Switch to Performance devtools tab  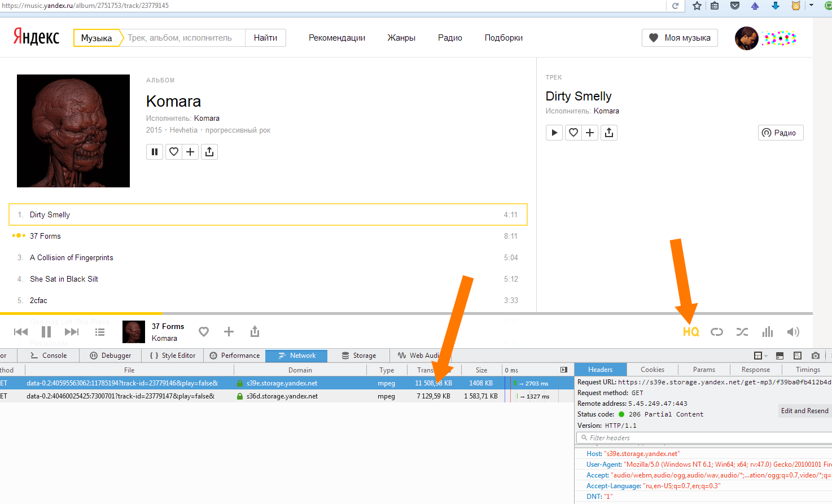click(x=234, y=356)
